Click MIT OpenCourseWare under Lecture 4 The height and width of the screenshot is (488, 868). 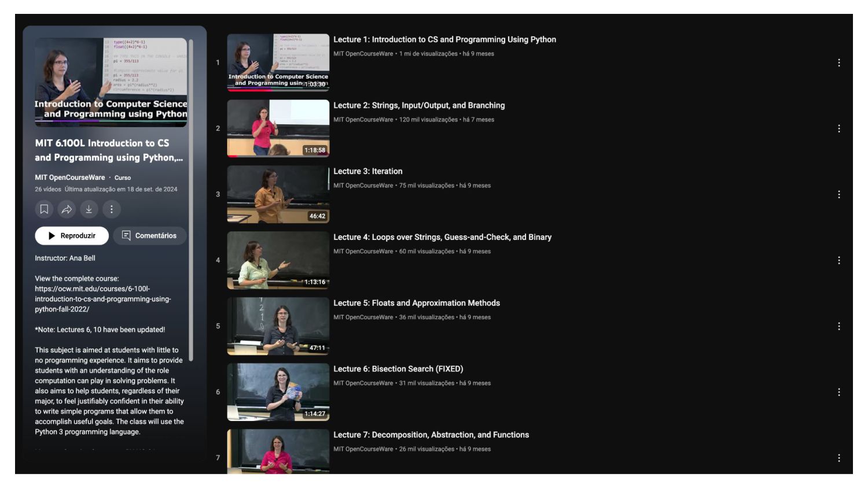point(363,252)
